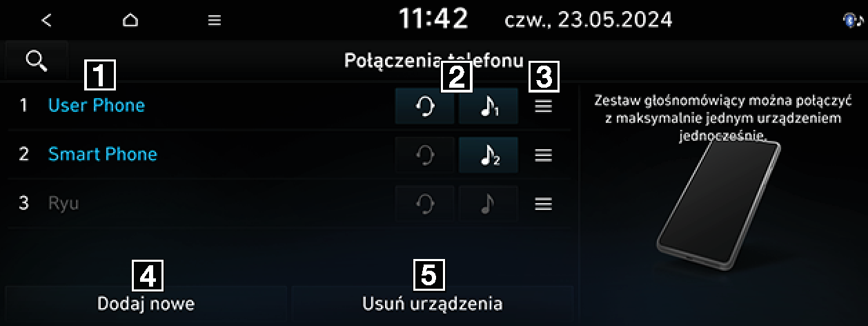This screenshot has height=326, width=868.
Task: Go back using the left arrow icon
Action: (x=46, y=20)
